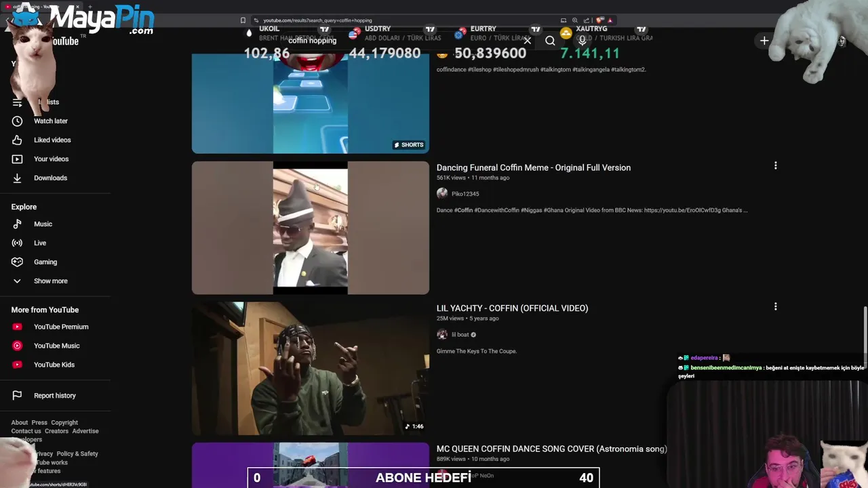Open LIL YACHTY - COFFIN (OFFICIAL VIDEO) title

click(512, 308)
